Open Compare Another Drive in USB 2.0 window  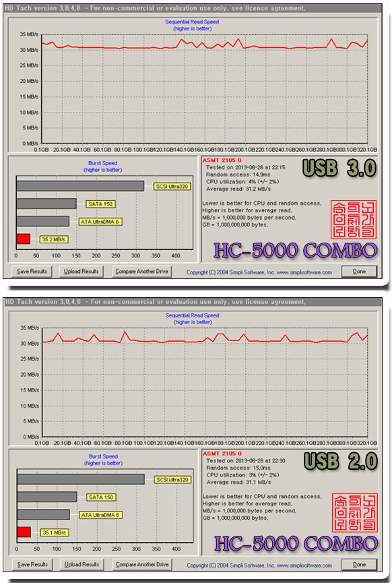[142, 564]
